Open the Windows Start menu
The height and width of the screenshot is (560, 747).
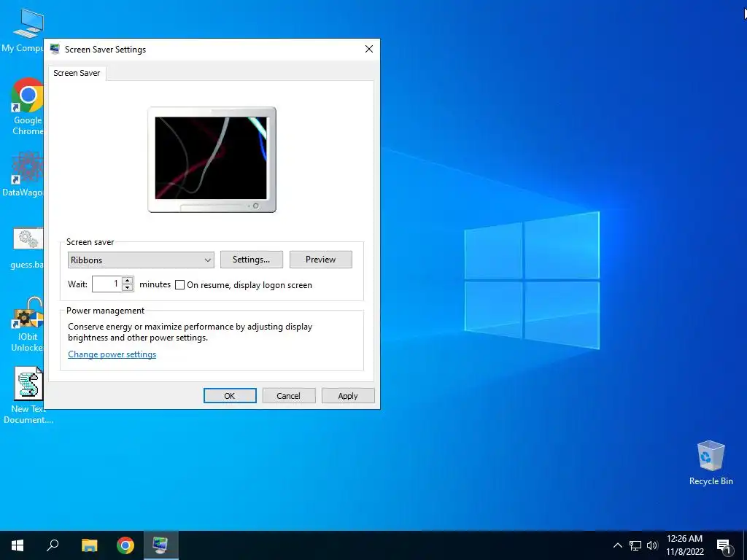coord(18,545)
